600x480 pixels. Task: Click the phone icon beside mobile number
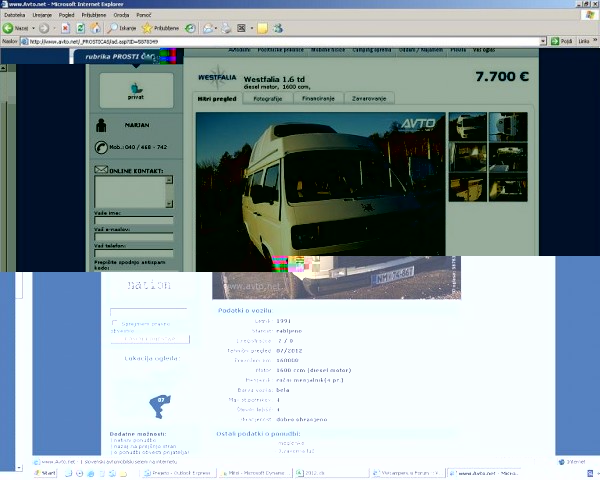point(100,147)
